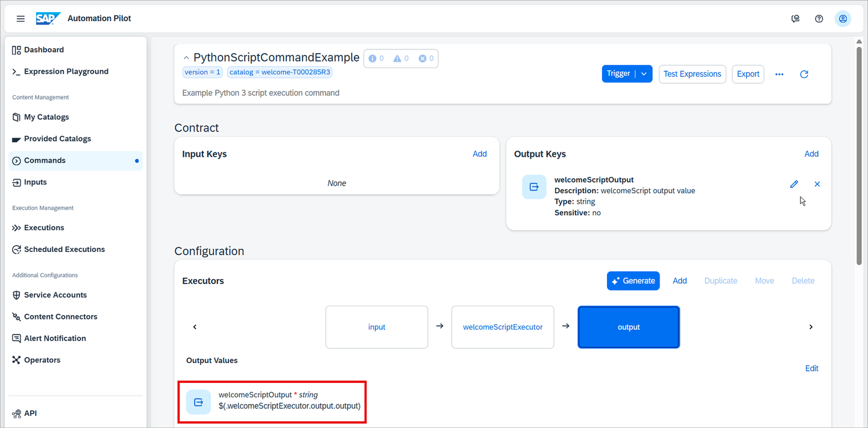The height and width of the screenshot is (428, 868).
Task: Click the Trigger button
Action: [618, 74]
